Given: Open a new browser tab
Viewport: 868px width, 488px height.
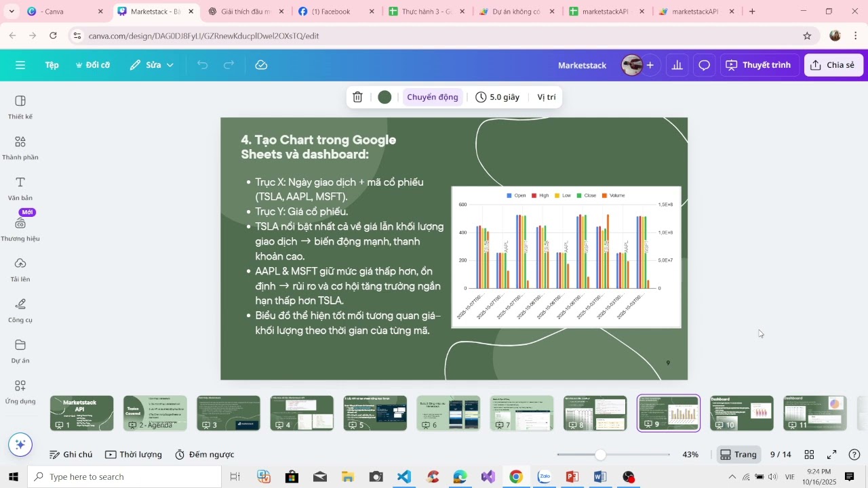Looking at the screenshot, I should pyautogui.click(x=752, y=12).
